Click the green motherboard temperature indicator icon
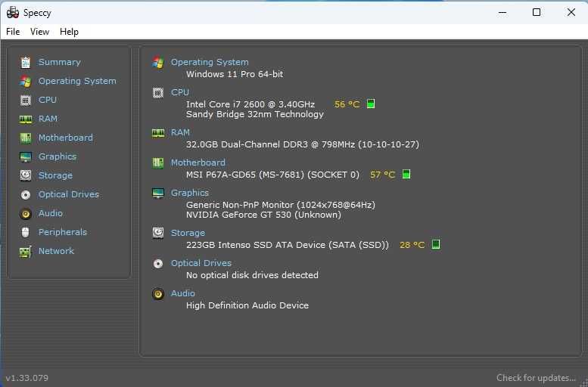 406,174
